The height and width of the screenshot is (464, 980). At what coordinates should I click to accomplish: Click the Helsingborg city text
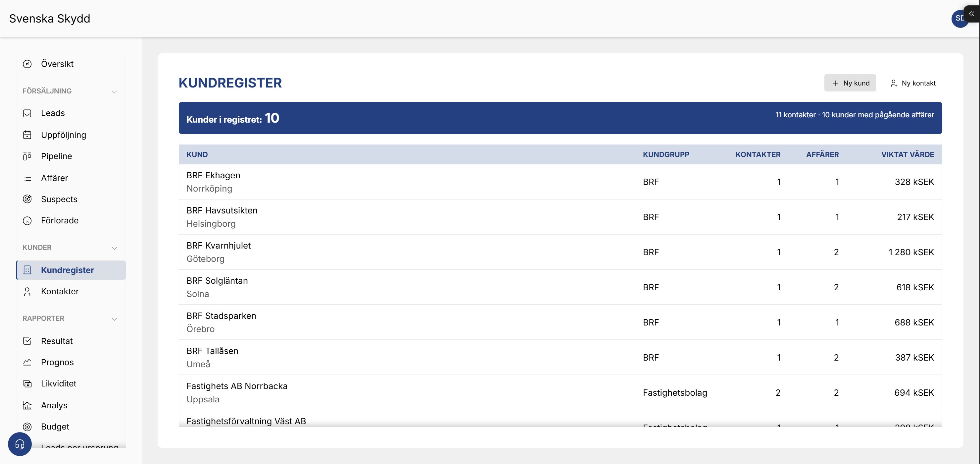pos(211,224)
